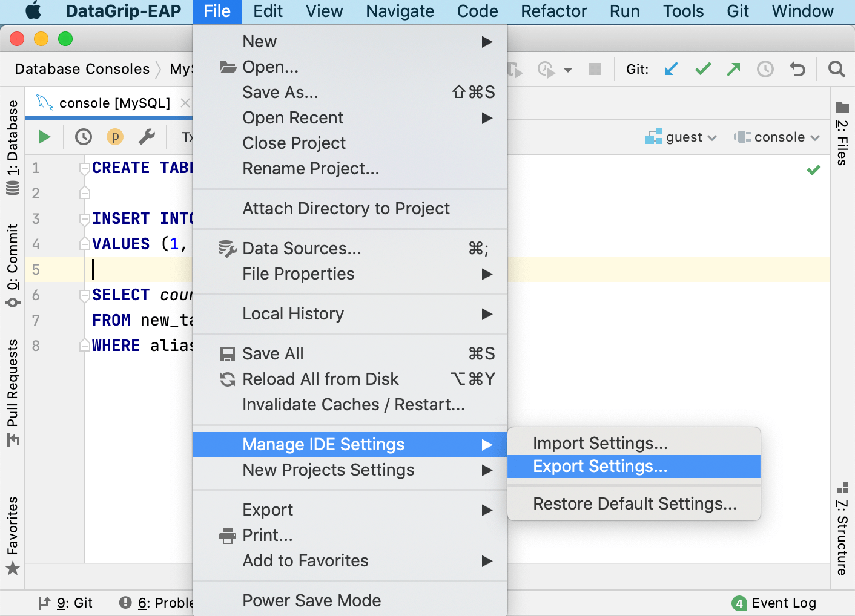This screenshot has height=616, width=855.
Task: Run the SQL query with green play icon
Action: click(x=44, y=137)
